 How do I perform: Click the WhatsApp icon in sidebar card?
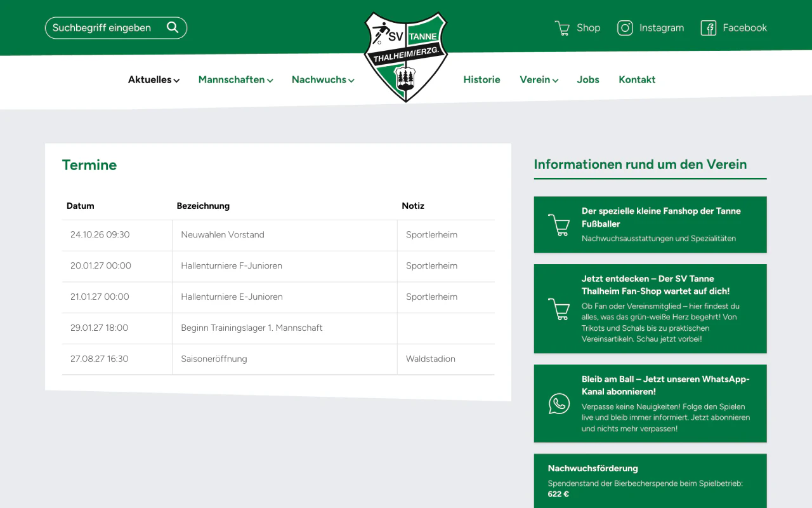[559, 403]
